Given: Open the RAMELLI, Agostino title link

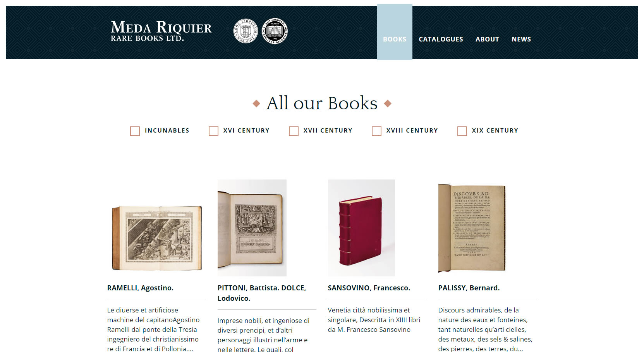Looking at the screenshot, I should pos(140,288).
